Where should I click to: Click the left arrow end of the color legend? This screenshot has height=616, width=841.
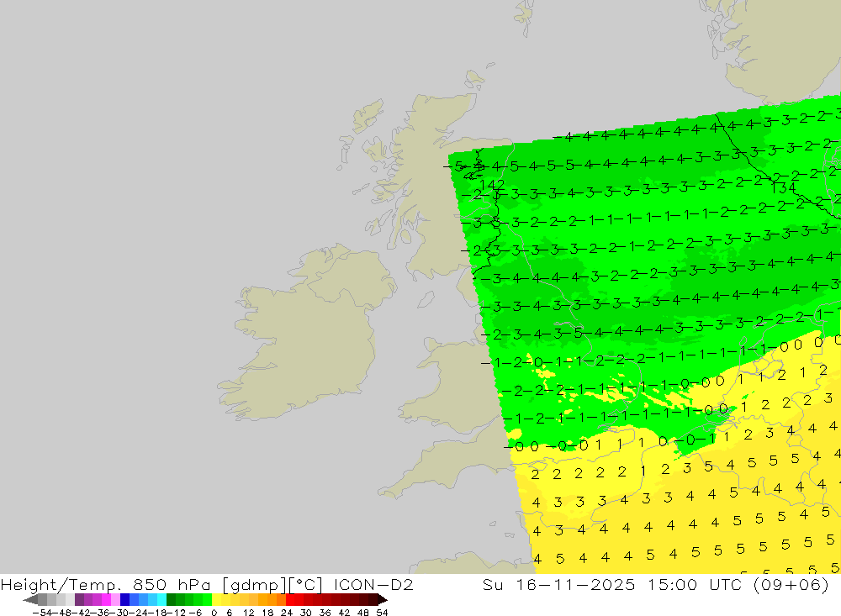click(x=30, y=600)
